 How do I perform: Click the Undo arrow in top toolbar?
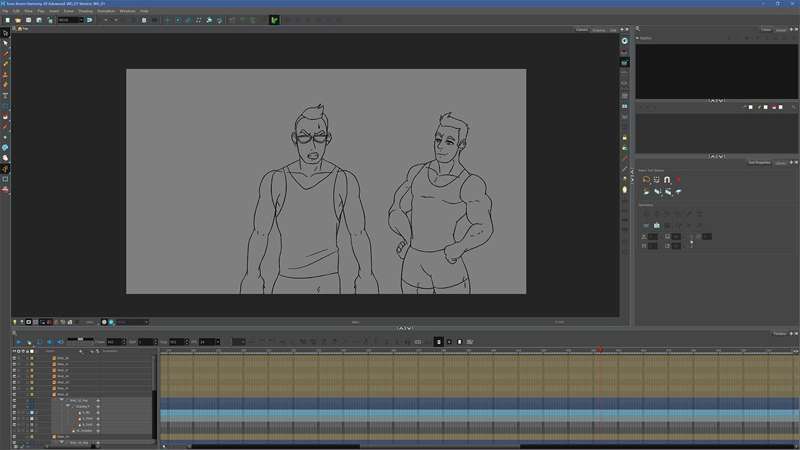point(106,20)
